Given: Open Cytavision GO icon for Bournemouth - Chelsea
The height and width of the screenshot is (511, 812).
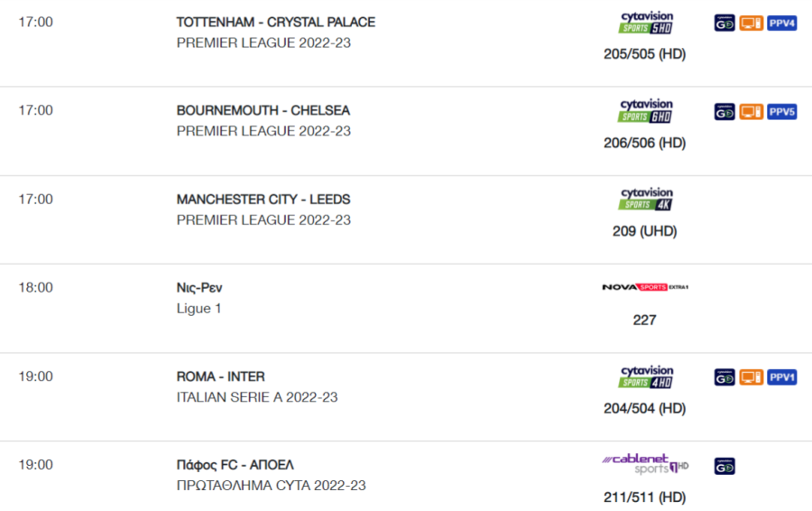Looking at the screenshot, I should pyautogui.click(x=724, y=112).
